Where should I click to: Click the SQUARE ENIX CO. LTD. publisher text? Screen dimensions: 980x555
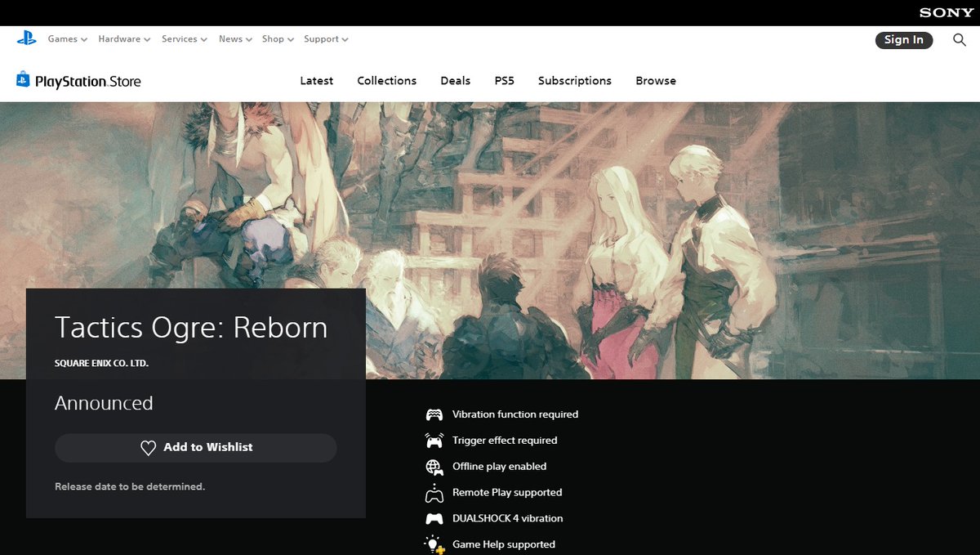pos(101,363)
